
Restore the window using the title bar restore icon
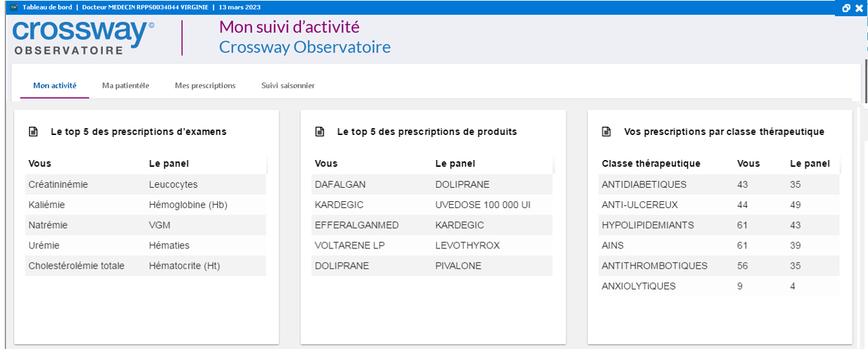click(x=846, y=8)
